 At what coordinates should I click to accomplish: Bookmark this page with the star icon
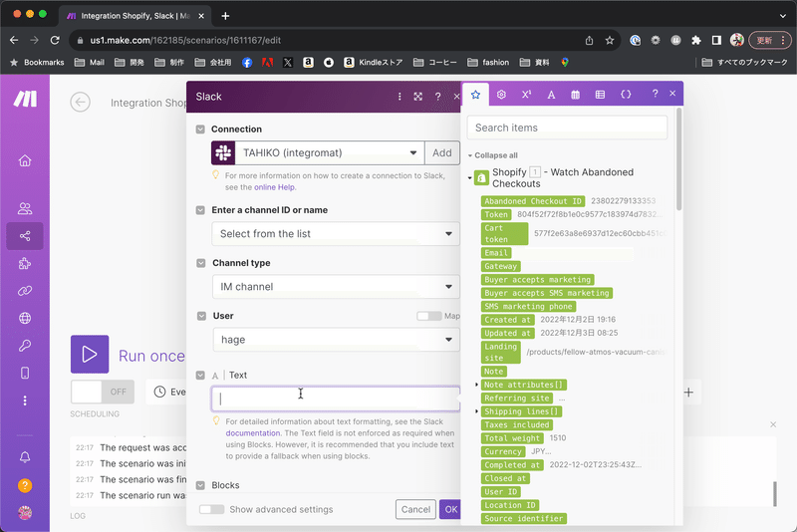click(610, 40)
